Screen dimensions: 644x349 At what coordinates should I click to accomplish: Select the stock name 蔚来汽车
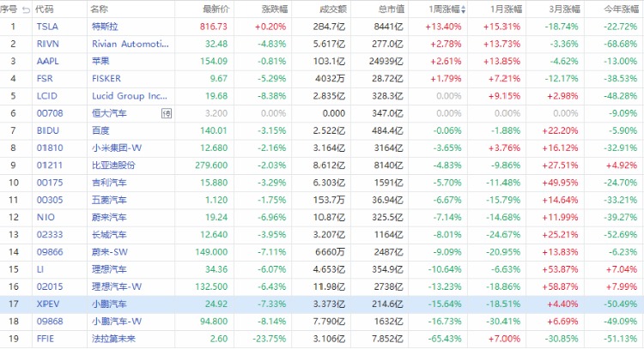pyautogui.click(x=109, y=217)
